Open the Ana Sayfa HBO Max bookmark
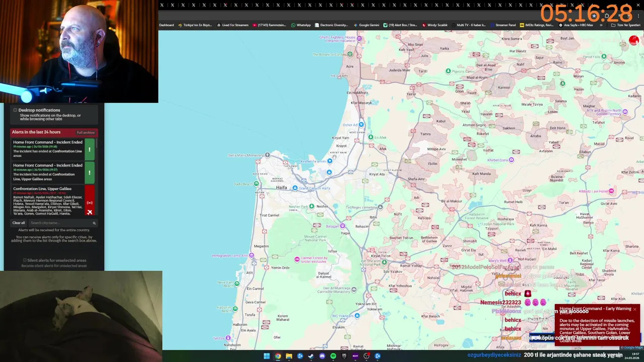The image size is (644, 362). point(576,25)
